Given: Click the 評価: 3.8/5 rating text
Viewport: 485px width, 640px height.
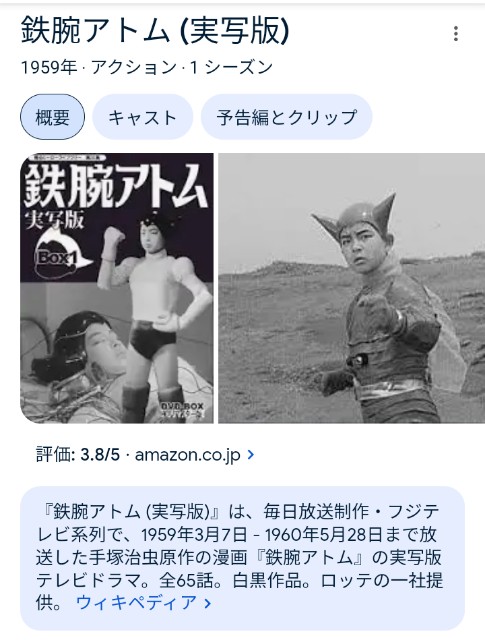Looking at the screenshot, I should coord(78,454).
